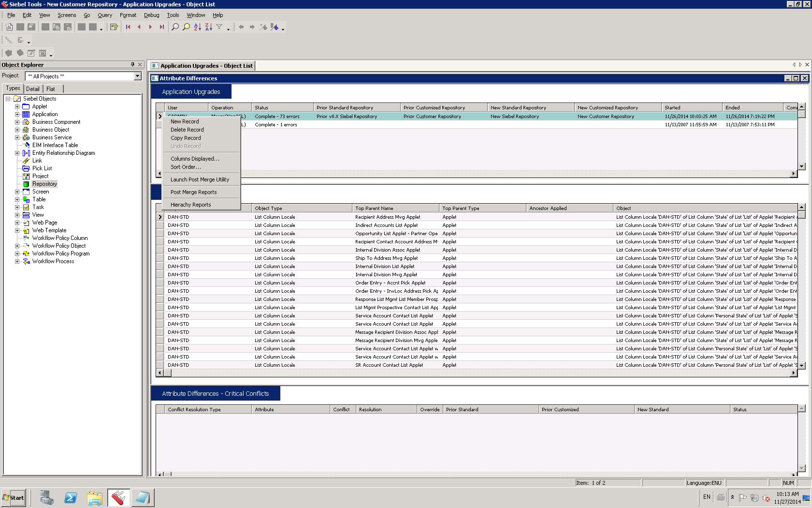Click the Siebel Tools taskbar icon
The image size is (812, 508).
point(118,498)
